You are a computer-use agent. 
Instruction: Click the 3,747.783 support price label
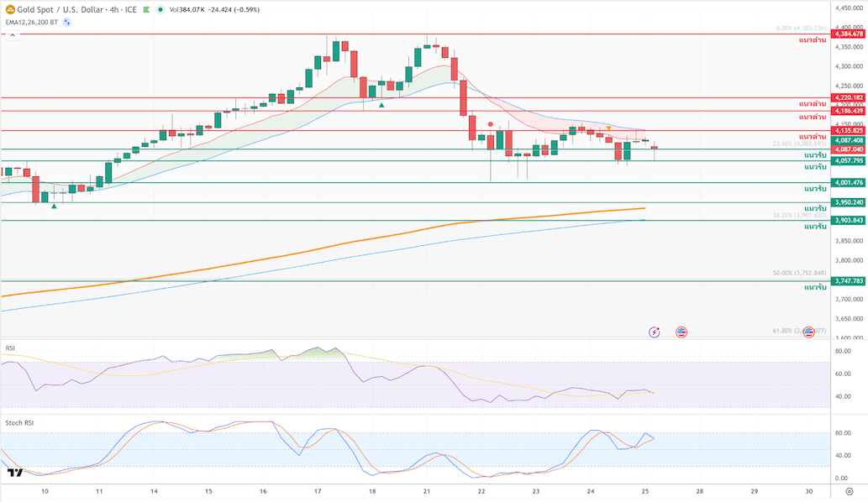(x=848, y=281)
